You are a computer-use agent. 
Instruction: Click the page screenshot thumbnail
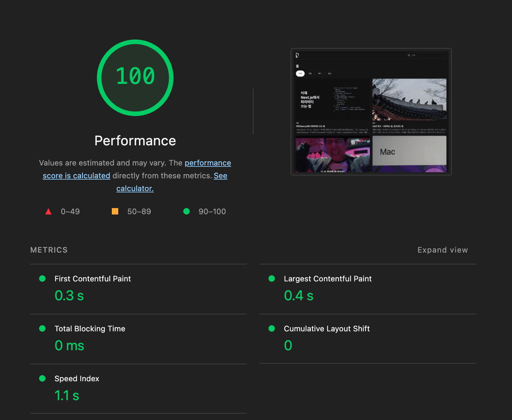point(371,112)
